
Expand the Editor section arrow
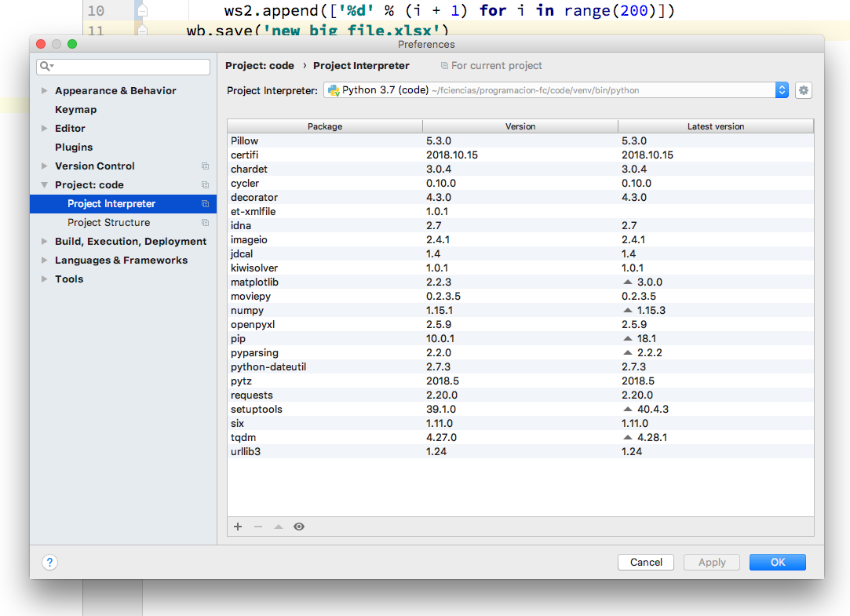pos(45,129)
